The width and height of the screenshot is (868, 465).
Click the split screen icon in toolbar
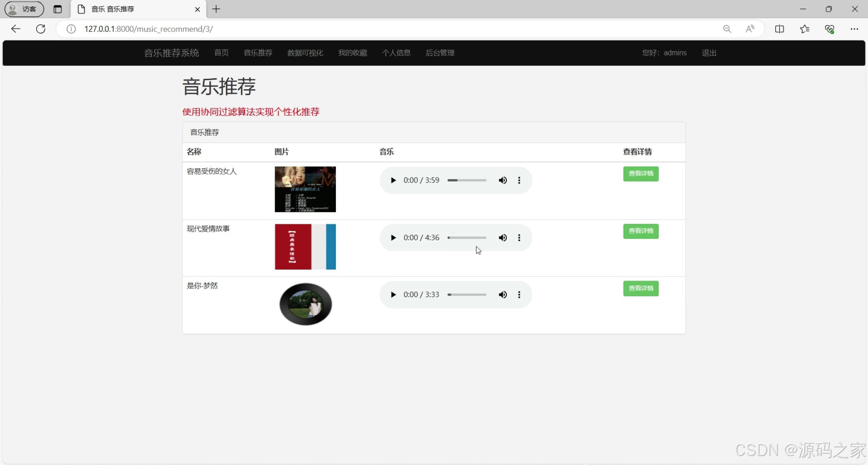pos(779,29)
